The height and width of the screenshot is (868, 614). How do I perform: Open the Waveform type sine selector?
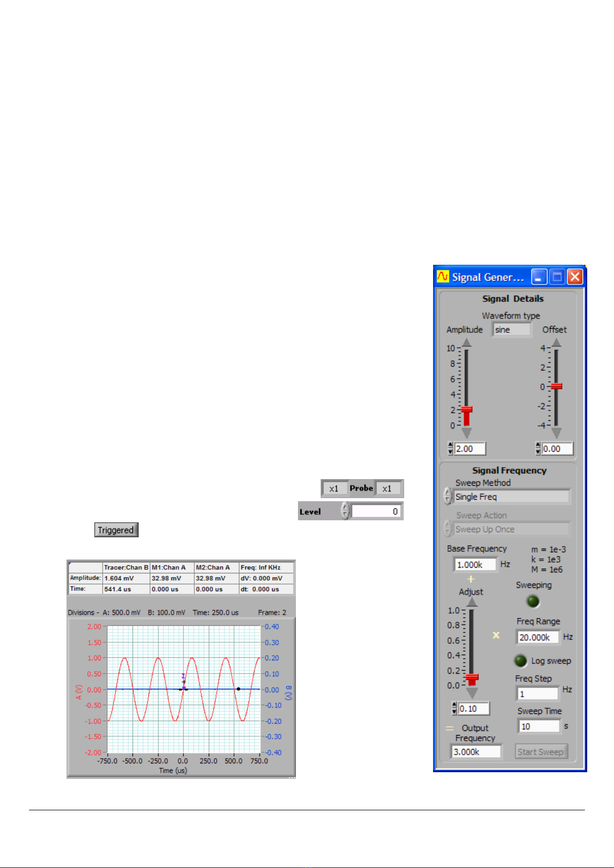(511, 330)
